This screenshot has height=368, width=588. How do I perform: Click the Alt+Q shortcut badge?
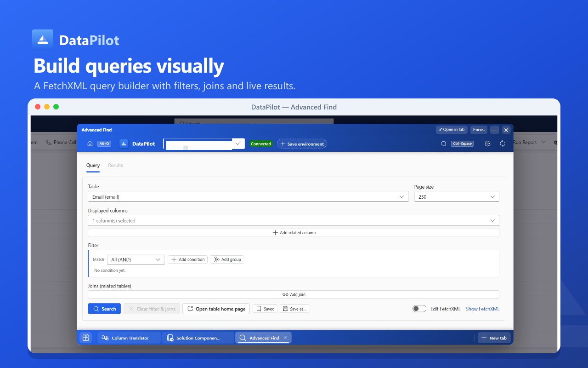point(104,144)
